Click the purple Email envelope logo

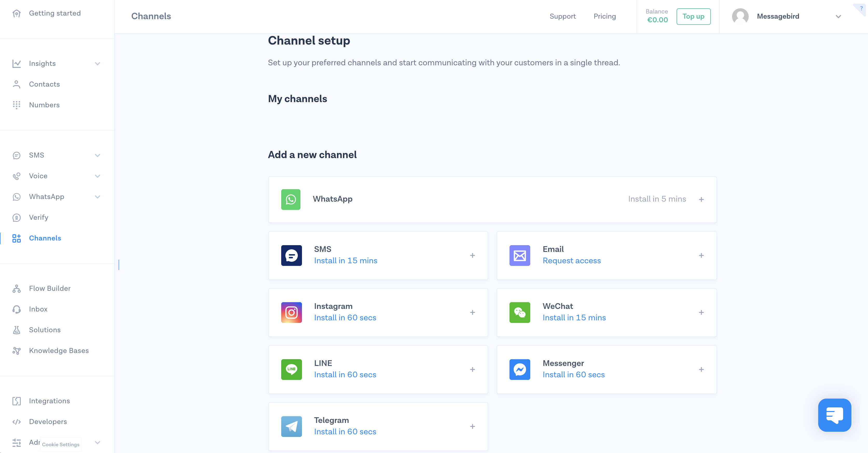point(520,256)
